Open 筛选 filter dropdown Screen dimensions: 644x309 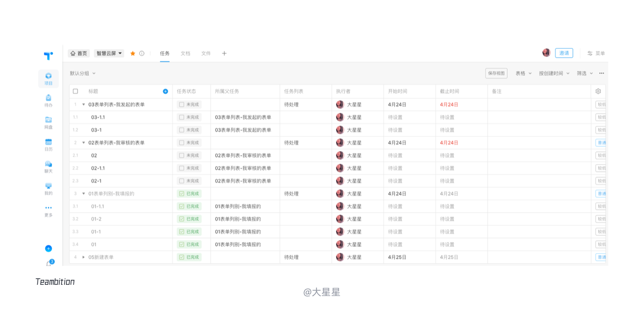[x=585, y=73]
